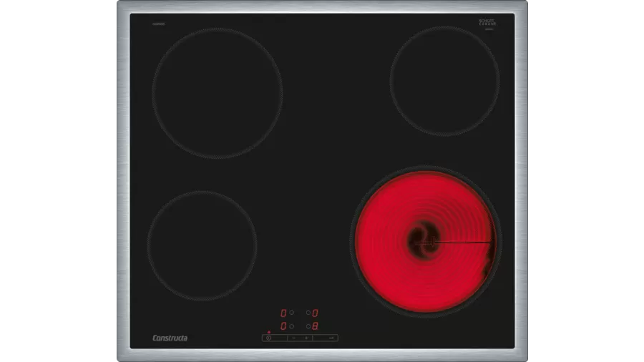Click the rear-right cooking zone ring
Viewport: 644px width, 362px height.
(444, 80)
